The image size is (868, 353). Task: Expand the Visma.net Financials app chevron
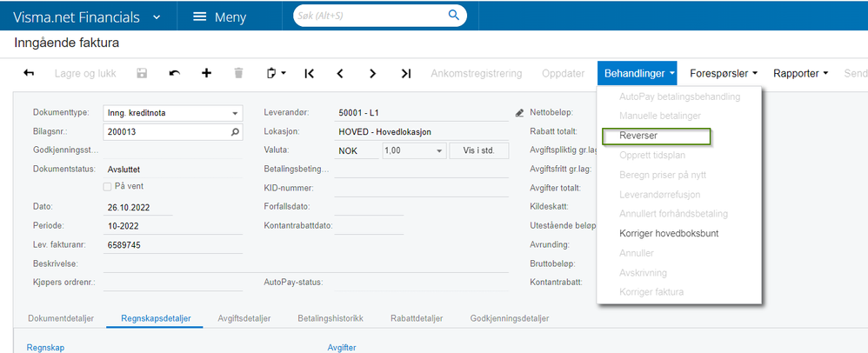pos(157,17)
